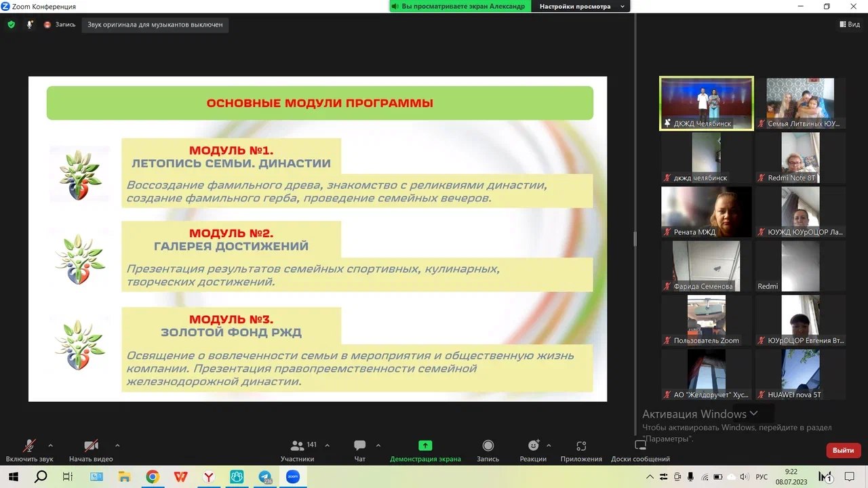This screenshot has width=868, height=488.
Task: Open Windows taskbar search
Action: [41, 476]
